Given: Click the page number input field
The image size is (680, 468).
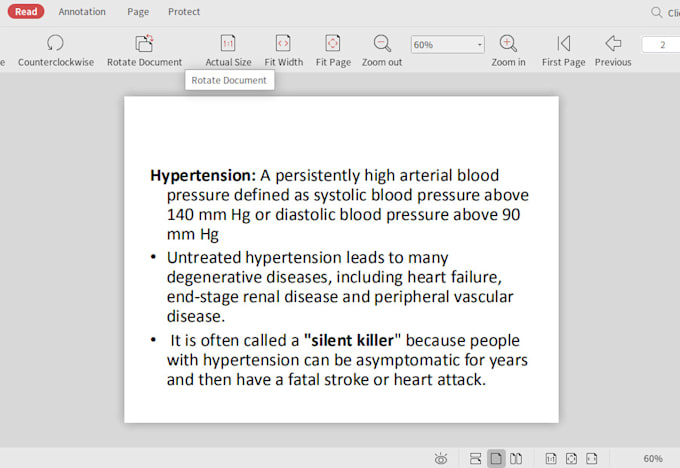Looking at the screenshot, I should 661,45.
